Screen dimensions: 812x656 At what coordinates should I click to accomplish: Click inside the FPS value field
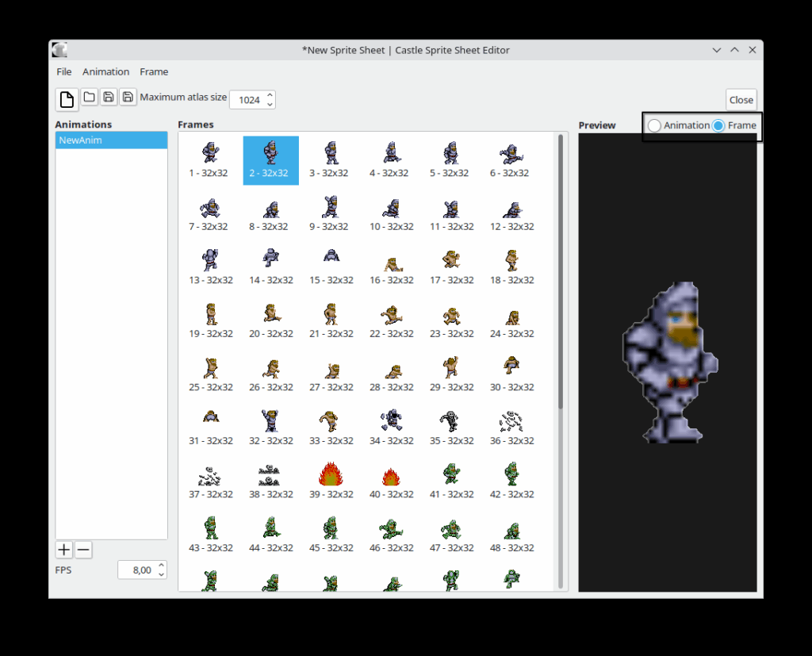(138, 570)
